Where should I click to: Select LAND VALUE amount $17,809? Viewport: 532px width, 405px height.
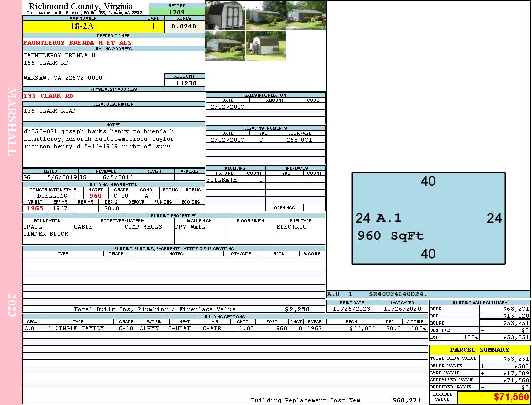tap(516, 373)
